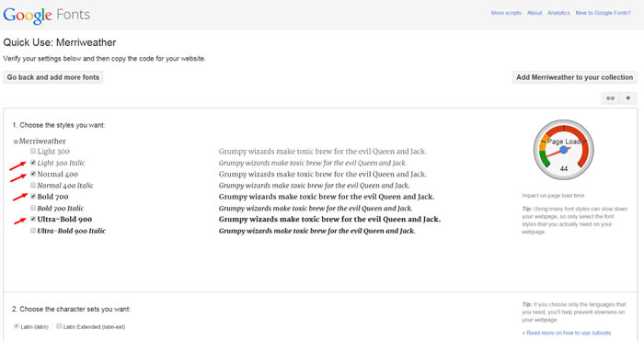Screen dimensions: 644x341
Task: Click the Normal 400 Italic sample sentence
Action: [315, 186]
